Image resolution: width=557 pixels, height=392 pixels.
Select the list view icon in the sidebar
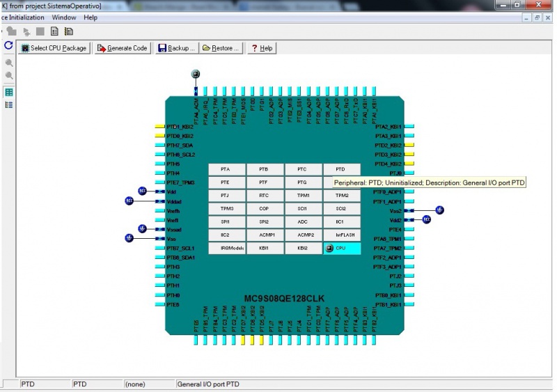click(x=9, y=104)
